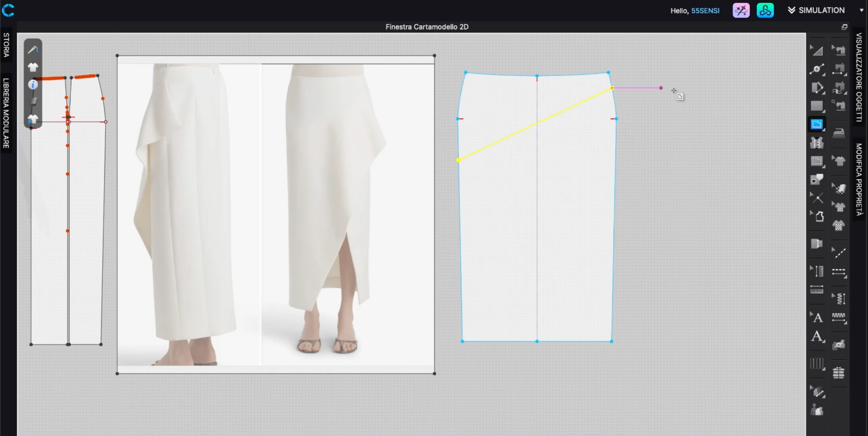The width and height of the screenshot is (868, 436).
Task: Toggle the gray fabric surface icon
Action: (x=33, y=102)
